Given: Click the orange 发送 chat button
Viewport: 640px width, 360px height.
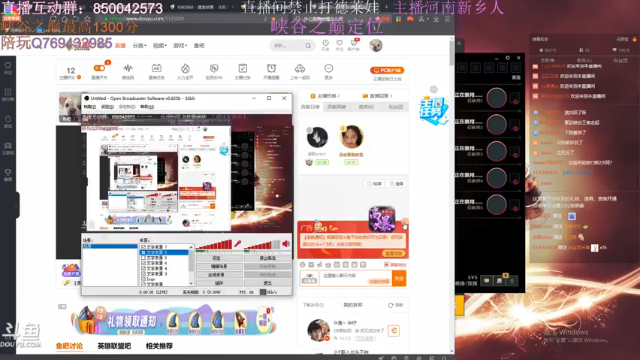Looking at the screenshot, I should coord(399,278).
